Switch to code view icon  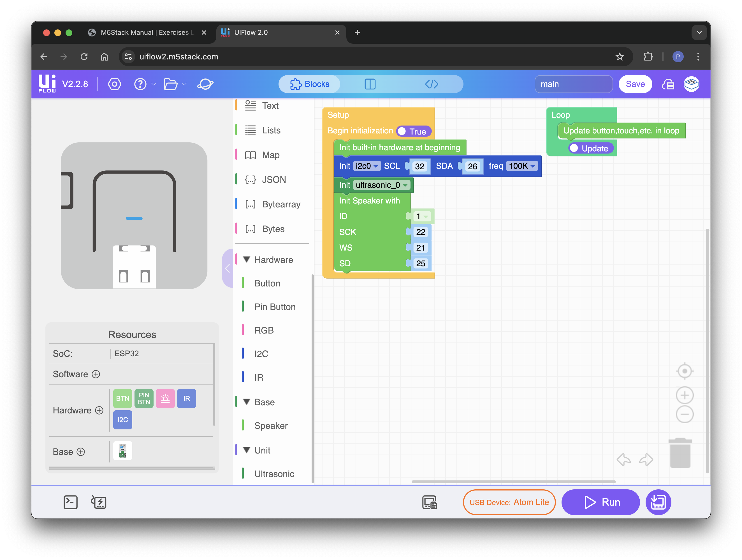(431, 84)
